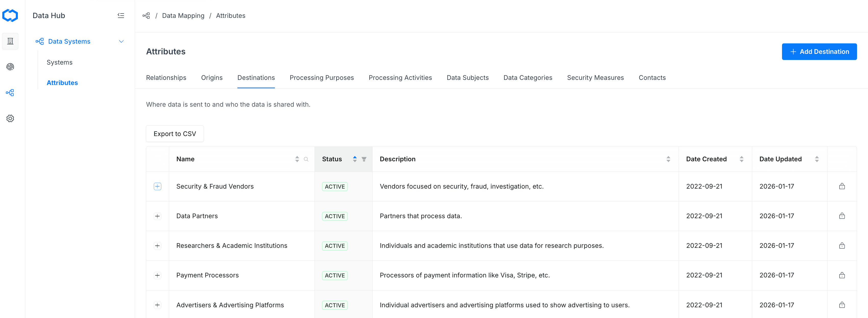
Task: Open the Status column filter icon
Action: 364,159
